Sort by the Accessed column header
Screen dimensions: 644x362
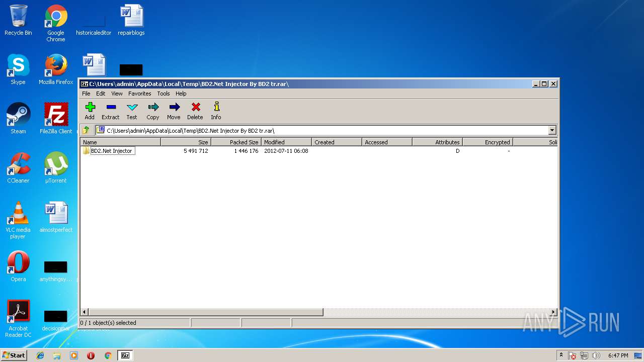tap(387, 142)
